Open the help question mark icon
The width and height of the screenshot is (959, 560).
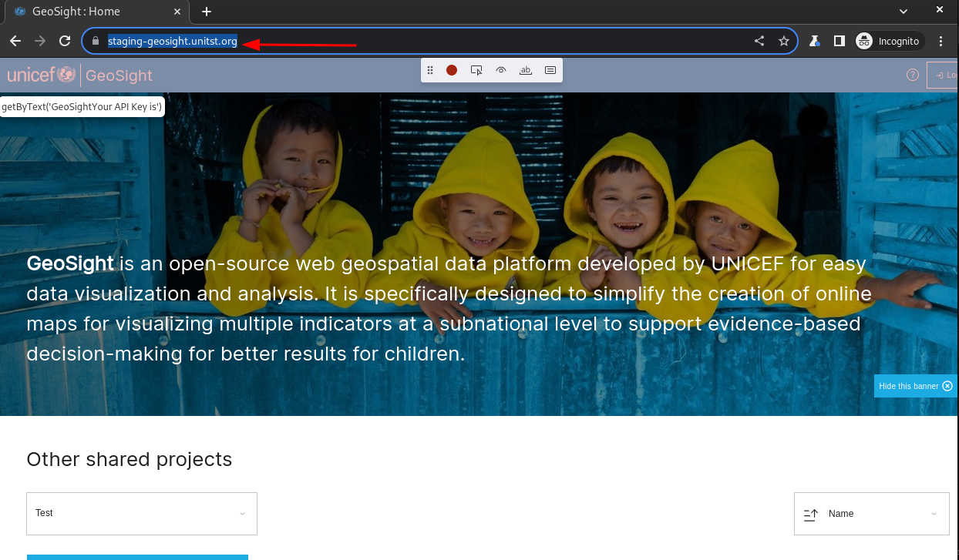pyautogui.click(x=913, y=75)
